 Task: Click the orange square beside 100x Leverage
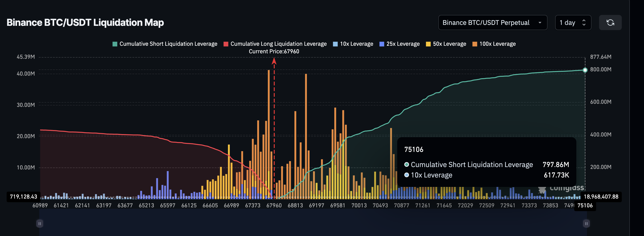coord(474,44)
